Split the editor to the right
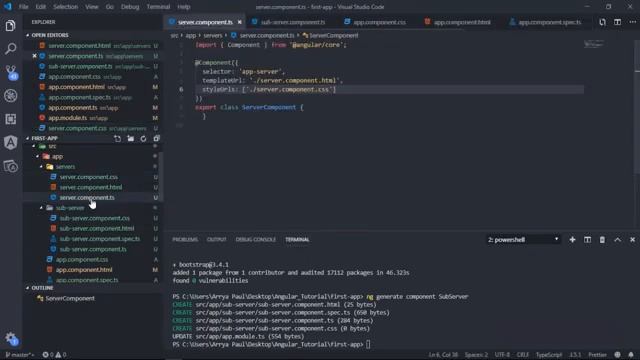The height and width of the screenshot is (360, 640). point(618,22)
